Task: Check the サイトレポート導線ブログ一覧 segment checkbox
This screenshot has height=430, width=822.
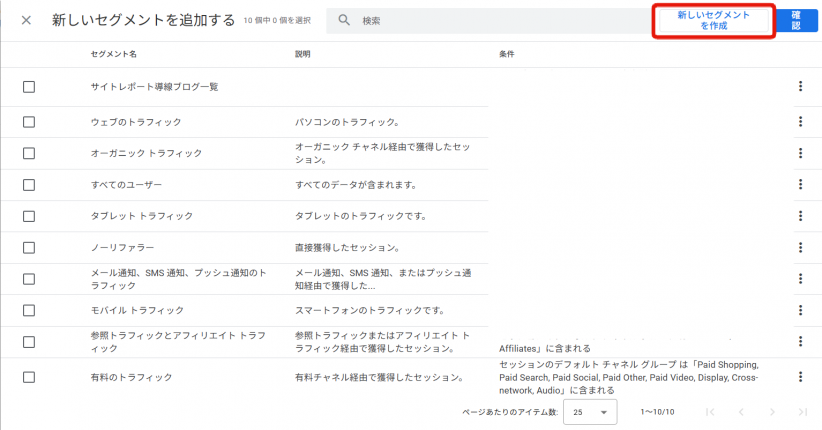Action: click(29, 87)
